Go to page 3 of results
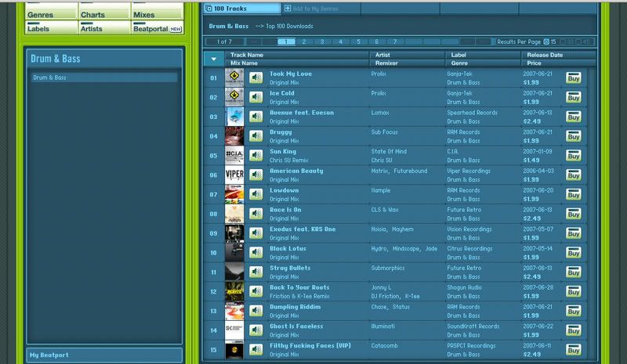627x364 pixels. coord(322,41)
